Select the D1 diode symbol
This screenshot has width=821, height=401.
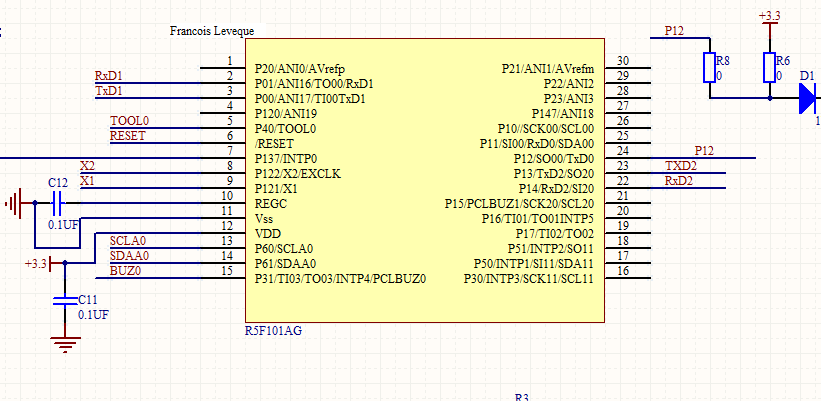(808, 98)
